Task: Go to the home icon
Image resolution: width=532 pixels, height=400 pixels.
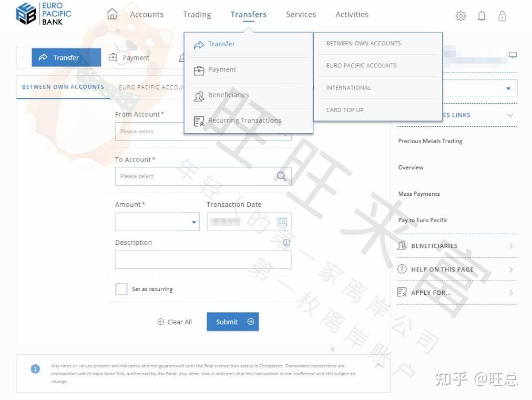Action: [x=112, y=14]
